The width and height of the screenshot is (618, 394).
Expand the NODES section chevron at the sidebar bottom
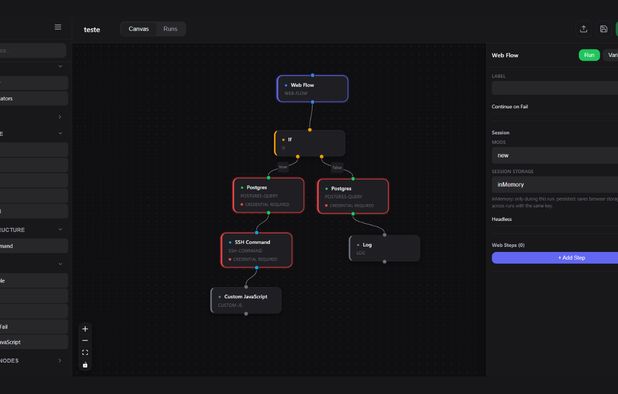pyautogui.click(x=60, y=361)
